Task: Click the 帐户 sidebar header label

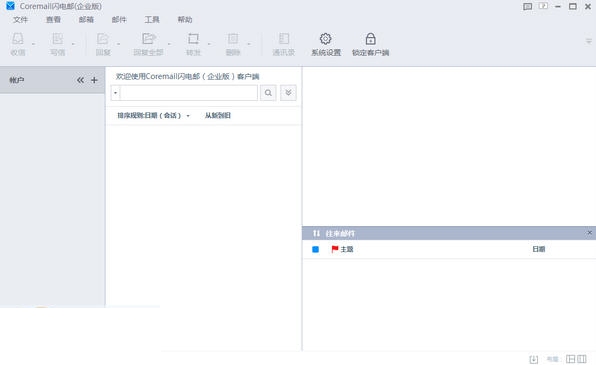Action: (x=17, y=80)
